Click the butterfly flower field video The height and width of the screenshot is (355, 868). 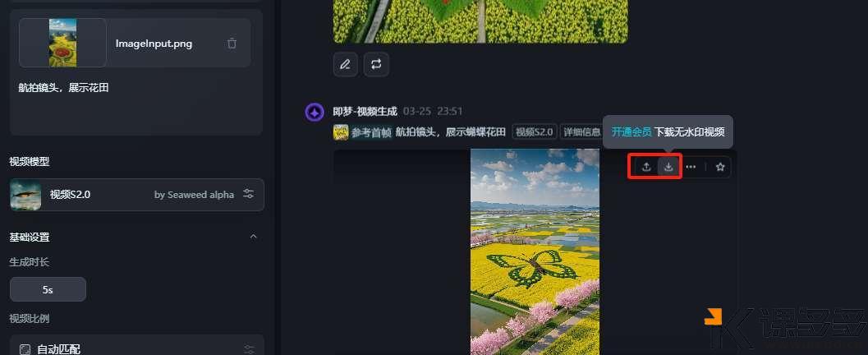coord(535,252)
